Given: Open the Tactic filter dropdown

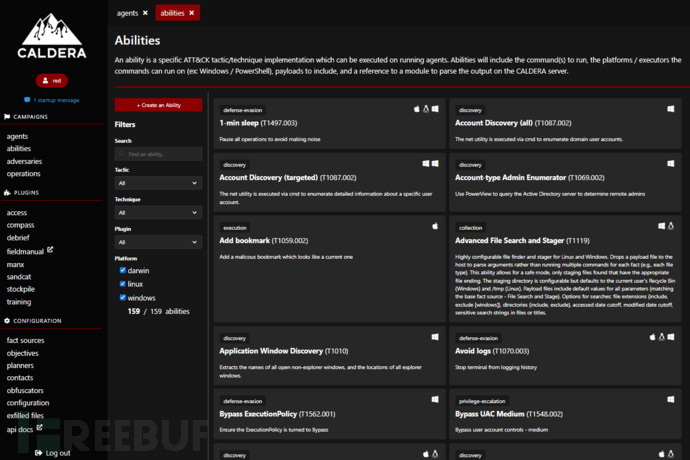Looking at the screenshot, I should coord(158,183).
